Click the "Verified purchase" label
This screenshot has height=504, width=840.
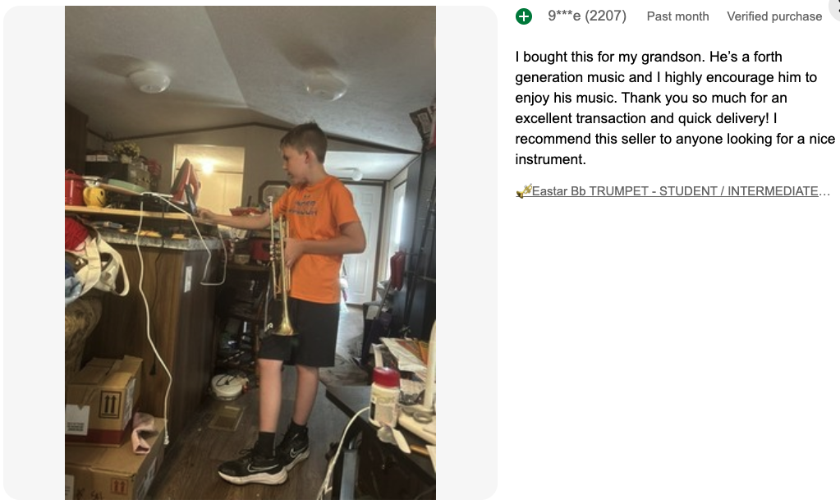click(x=774, y=16)
